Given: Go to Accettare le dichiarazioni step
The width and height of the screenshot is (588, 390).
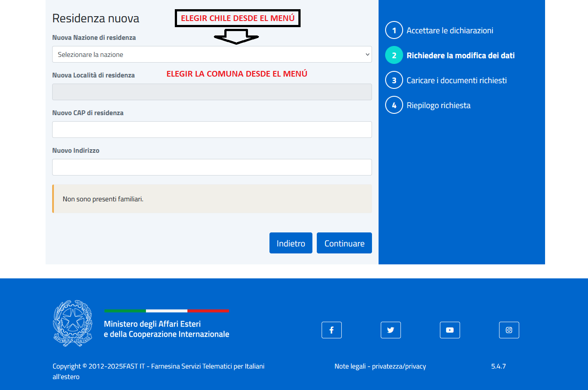Looking at the screenshot, I should (x=450, y=31).
